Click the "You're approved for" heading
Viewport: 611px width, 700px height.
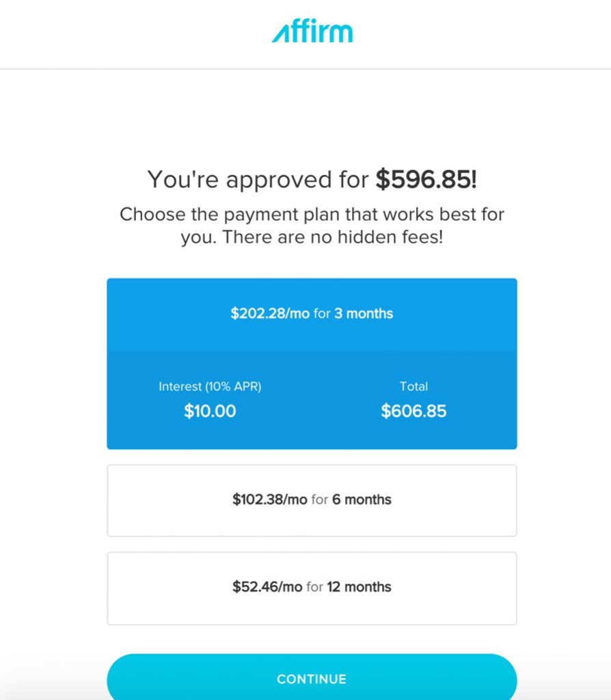point(260,180)
